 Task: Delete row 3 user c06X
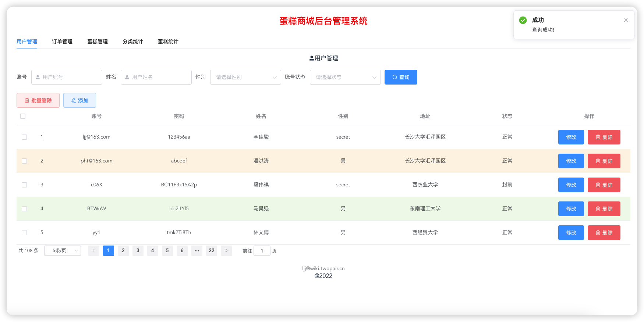(604, 185)
